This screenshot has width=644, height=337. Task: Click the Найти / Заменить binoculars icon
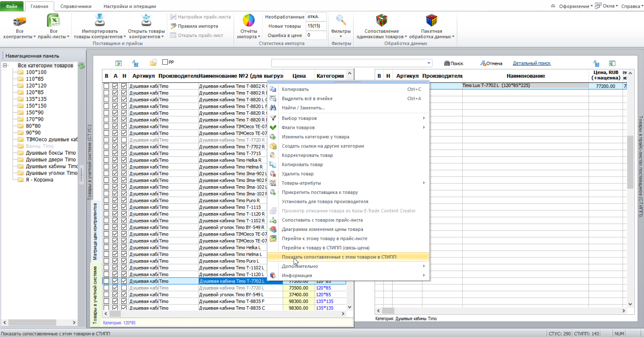tap(273, 108)
